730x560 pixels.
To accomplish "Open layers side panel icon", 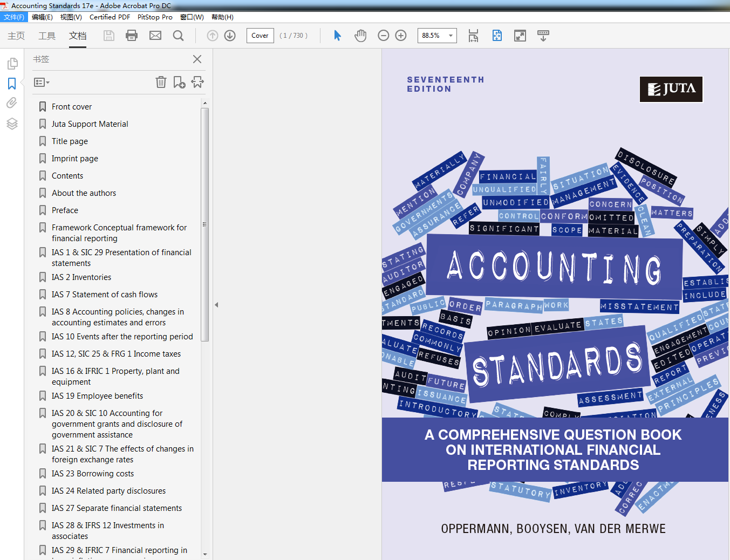I will coord(12,124).
